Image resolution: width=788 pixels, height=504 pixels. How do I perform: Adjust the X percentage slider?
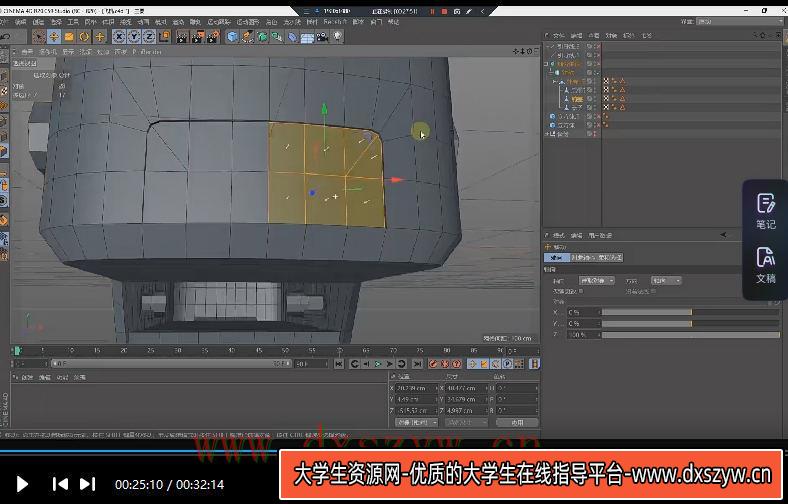point(691,313)
